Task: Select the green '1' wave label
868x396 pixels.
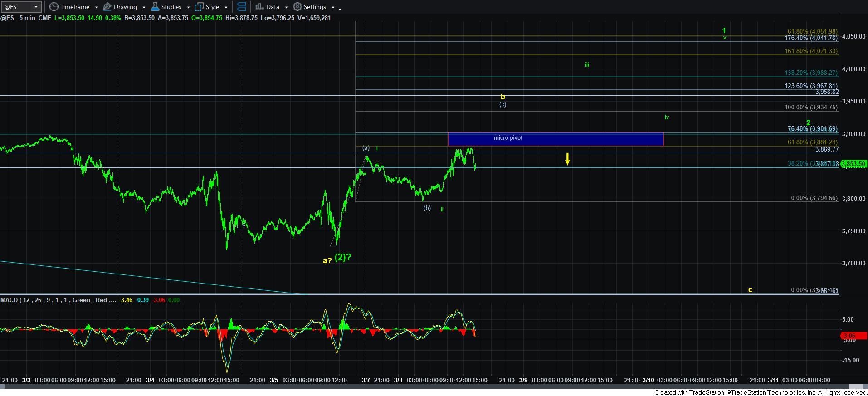Action: [x=724, y=30]
